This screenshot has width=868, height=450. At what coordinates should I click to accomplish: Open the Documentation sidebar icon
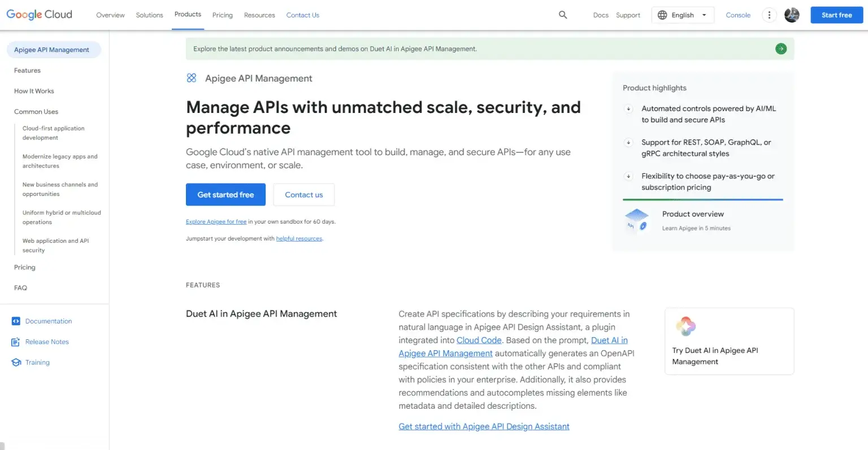click(x=15, y=321)
